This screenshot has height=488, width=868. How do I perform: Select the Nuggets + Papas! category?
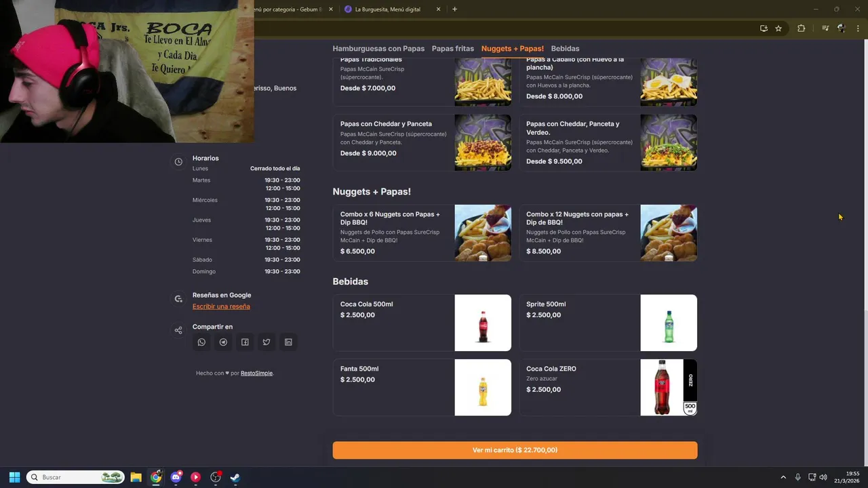point(513,49)
